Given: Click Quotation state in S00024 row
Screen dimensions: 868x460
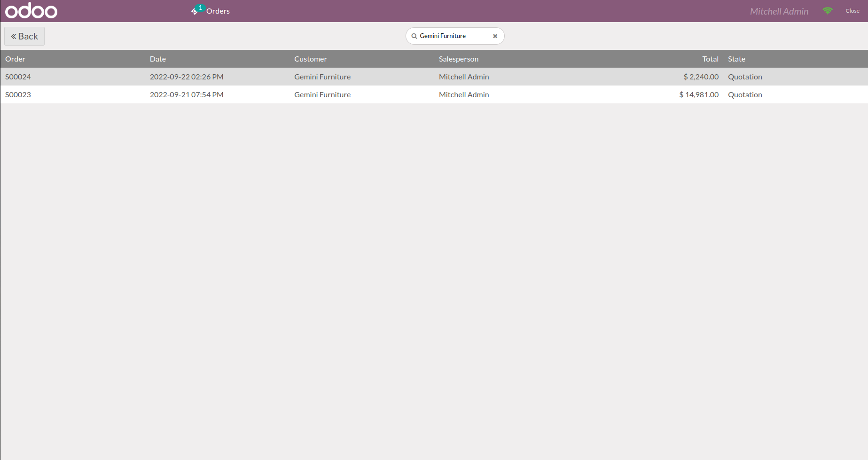Looking at the screenshot, I should click(x=745, y=77).
